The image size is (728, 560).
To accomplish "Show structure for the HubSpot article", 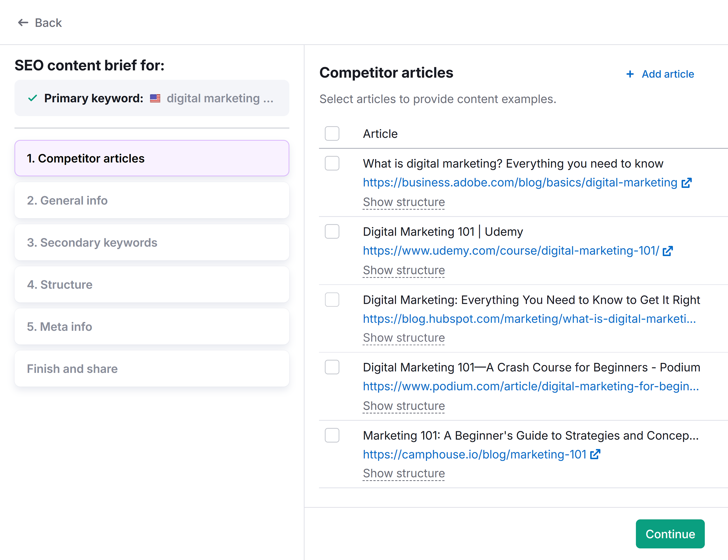I will pyautogui.click(x=404, y=338).
